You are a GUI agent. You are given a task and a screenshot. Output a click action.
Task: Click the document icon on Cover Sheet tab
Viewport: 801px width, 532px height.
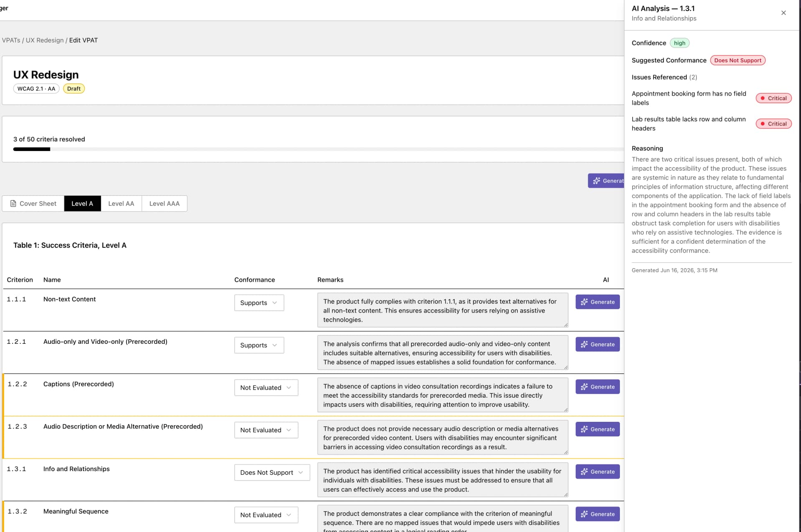pos(13,204)
